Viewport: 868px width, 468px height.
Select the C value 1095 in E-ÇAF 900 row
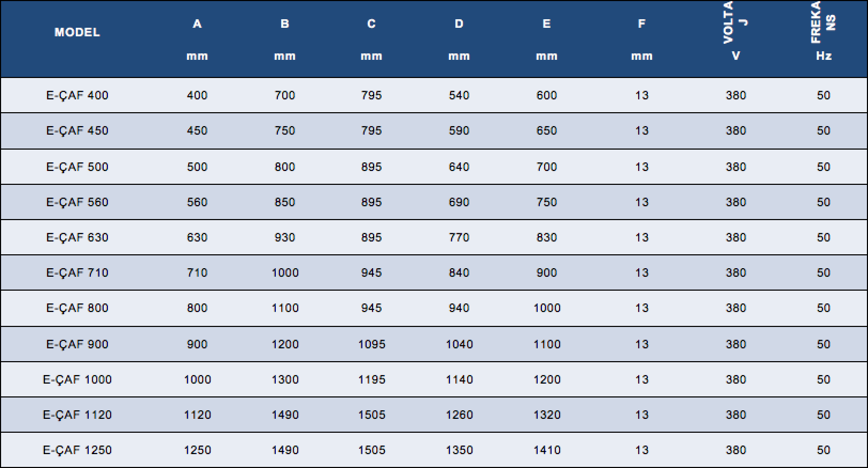point(371,344)
